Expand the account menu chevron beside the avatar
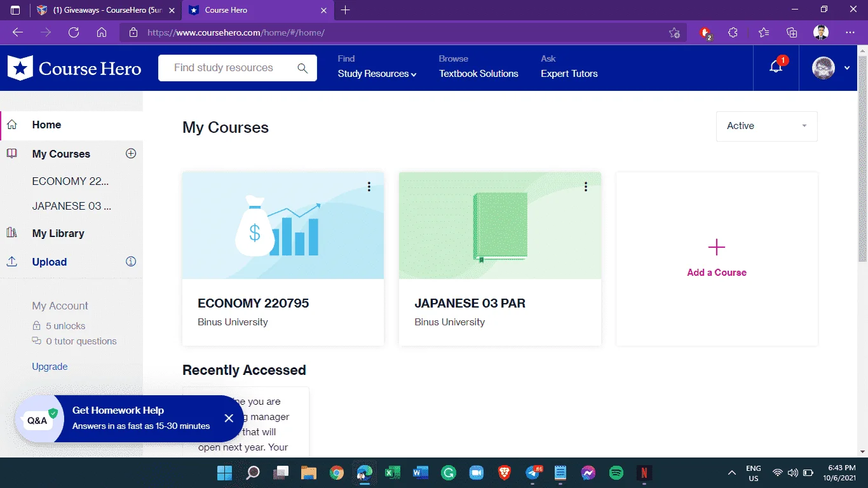Image resolution: width=868 pixels, height=488 pixels. [x=847, y=68]
